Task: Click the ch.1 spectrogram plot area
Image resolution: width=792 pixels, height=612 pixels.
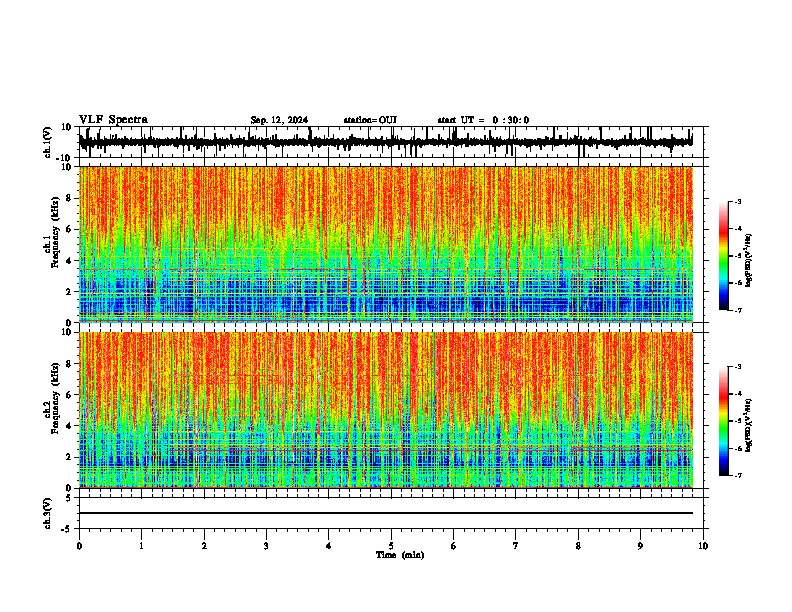Action: [386, 244]
